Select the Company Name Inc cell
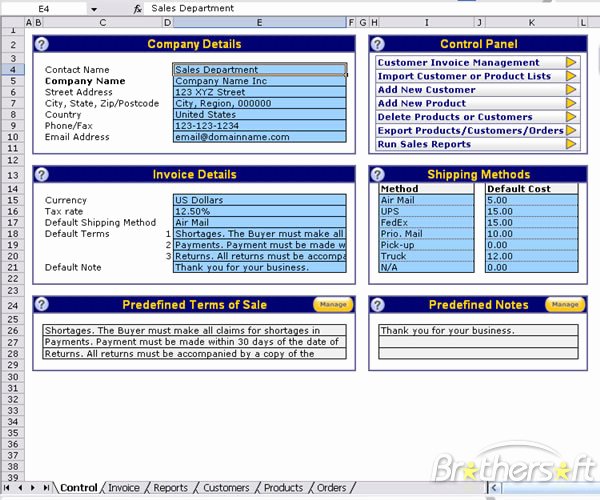600x500 pixels. [x=260, y=81]
